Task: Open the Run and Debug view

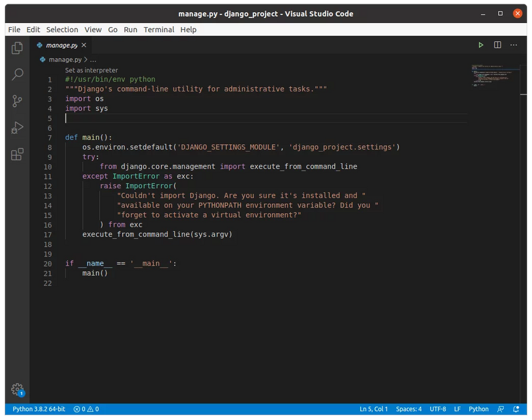Action: 18,128
